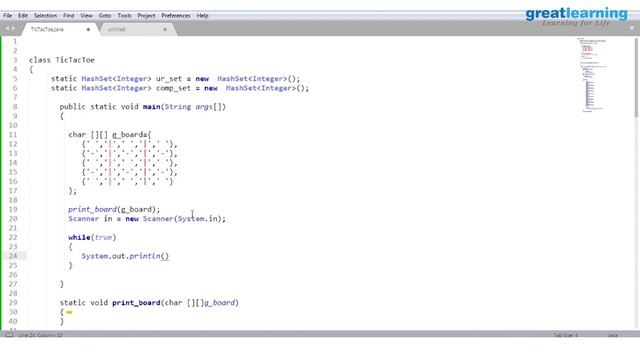Open the Tools menu
The height and width of the screenshot is (360, 640).
coord(124,16)
